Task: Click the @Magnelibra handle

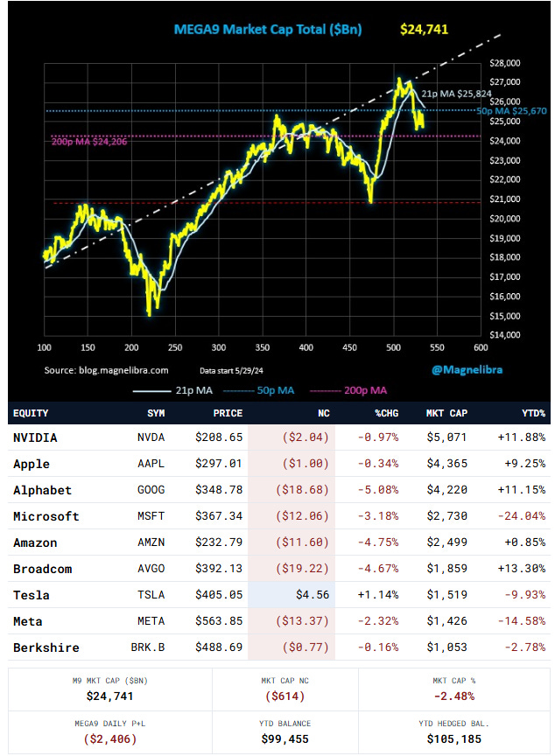Action: coord(467,370)
